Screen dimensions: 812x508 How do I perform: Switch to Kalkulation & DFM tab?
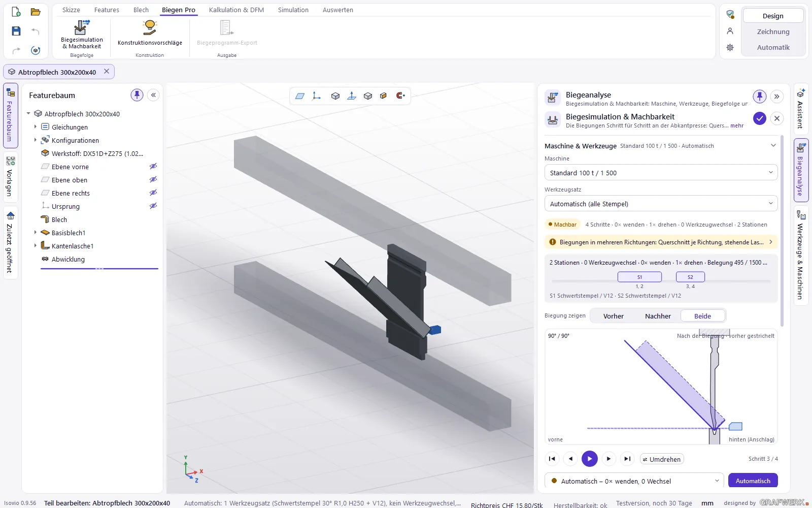[236, 10]
